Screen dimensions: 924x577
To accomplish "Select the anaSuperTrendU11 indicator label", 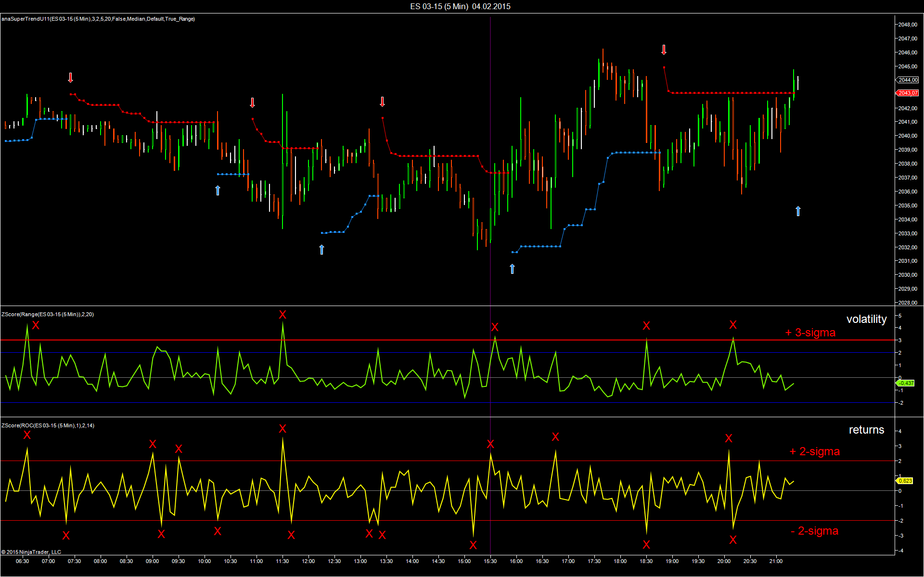I will pos(98,19).
